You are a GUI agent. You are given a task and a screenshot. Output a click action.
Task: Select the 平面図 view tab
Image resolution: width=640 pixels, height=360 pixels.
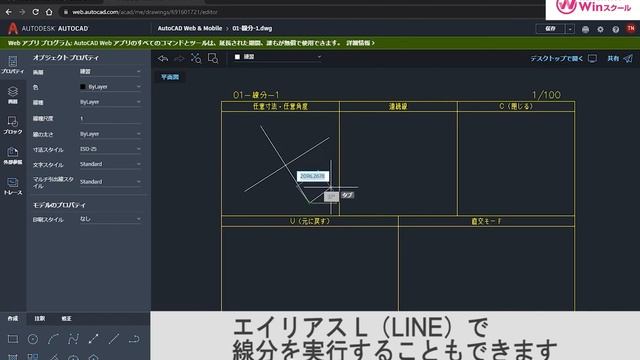coord(170,77)
